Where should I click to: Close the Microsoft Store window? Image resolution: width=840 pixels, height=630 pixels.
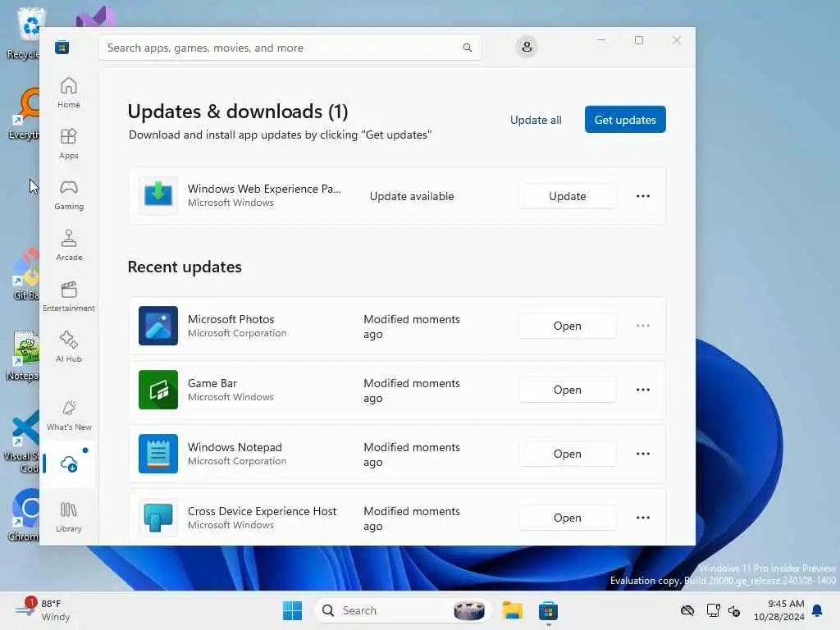pos(677,40)
